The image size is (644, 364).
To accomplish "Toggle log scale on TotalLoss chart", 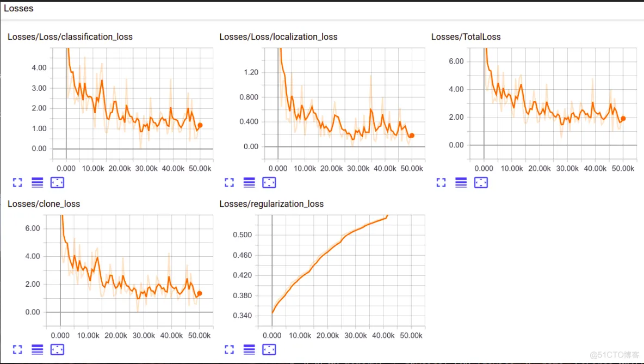I will click(461, 182).
